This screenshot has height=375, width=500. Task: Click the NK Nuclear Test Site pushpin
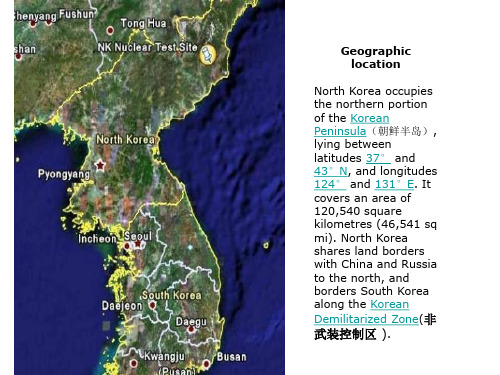[x=208, y=55]
